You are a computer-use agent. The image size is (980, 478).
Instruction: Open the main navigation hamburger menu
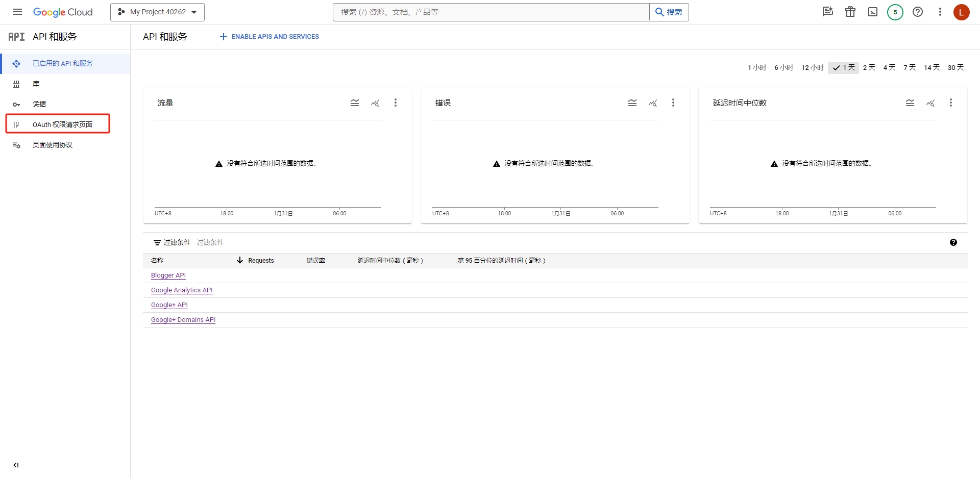coord(17,12)
